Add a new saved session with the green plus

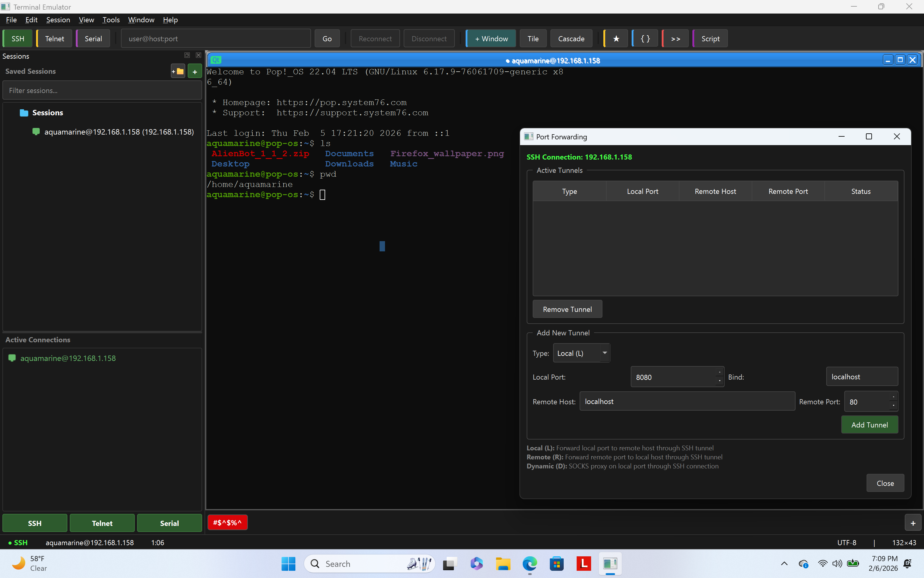point(195,71)
